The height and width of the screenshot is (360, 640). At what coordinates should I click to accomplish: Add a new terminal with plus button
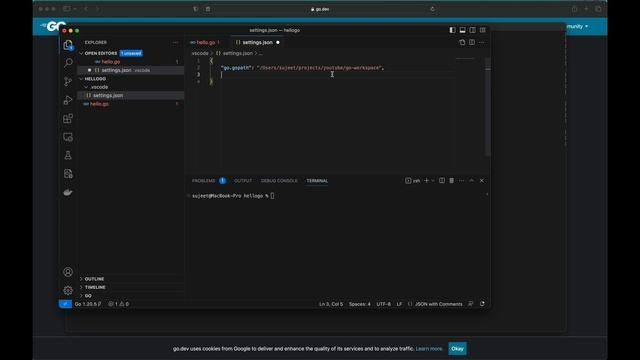(426, 180)
